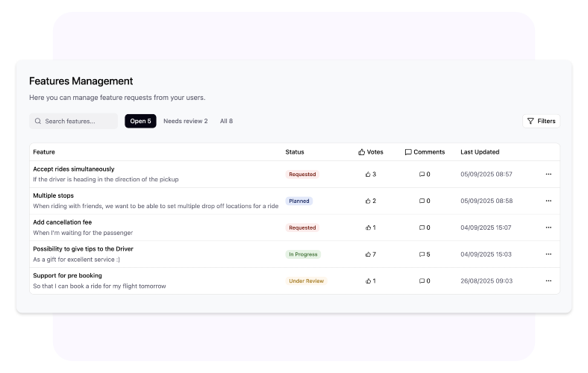Open more options for Accept rides simultaneously

tap(548, 174)
